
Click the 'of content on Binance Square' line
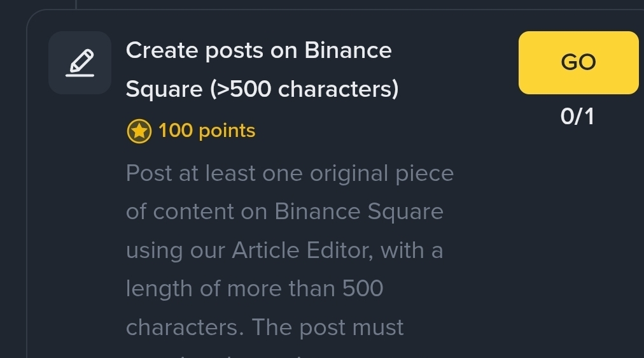[284, 211]
